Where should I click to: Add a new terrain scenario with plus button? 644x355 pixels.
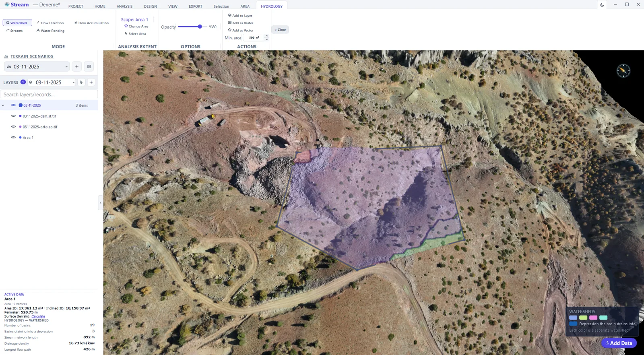point(77,66)
